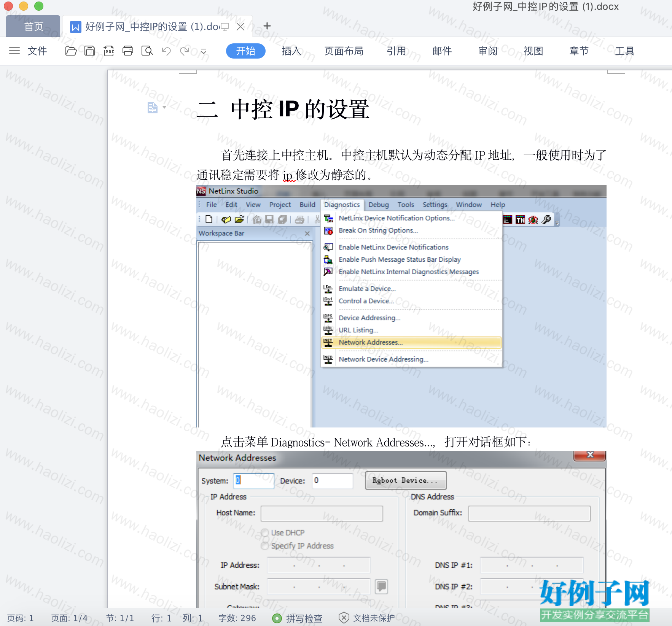672x626 pixels.
Task: Click Reboot Device... in the dialog image
Action: 406,480
